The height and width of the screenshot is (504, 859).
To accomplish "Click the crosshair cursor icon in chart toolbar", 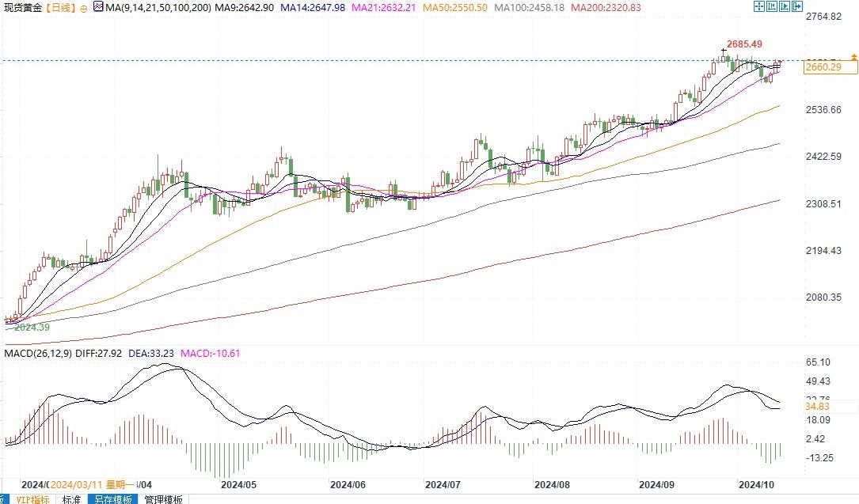I will point(758,7).
